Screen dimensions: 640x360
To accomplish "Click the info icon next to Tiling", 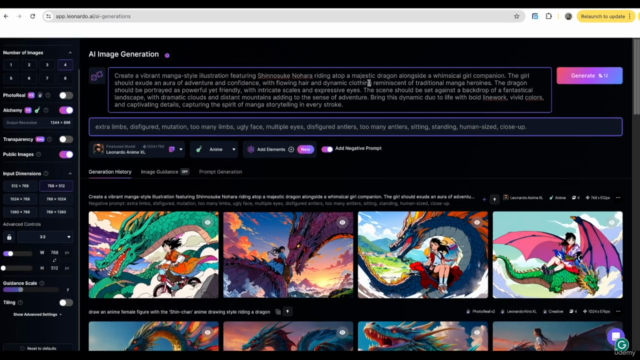I will click(x=20, y=303).
